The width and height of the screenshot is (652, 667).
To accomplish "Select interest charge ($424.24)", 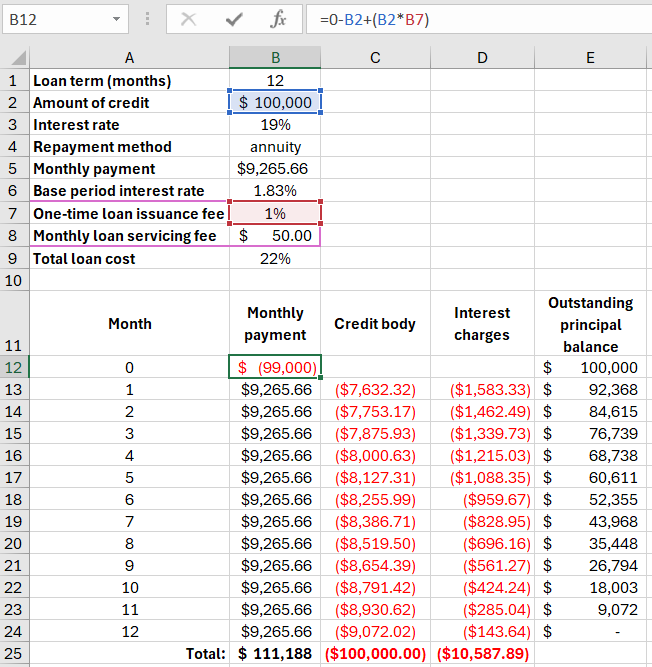I will tap(482, 587).
